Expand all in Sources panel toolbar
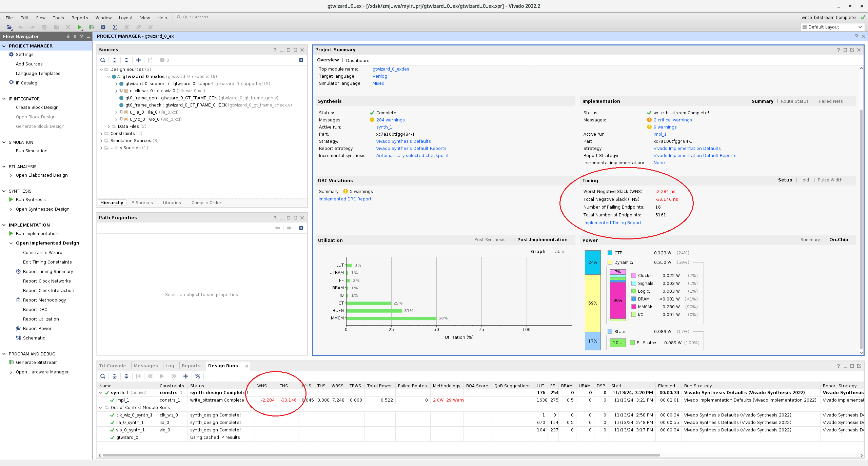 [126, 60]
